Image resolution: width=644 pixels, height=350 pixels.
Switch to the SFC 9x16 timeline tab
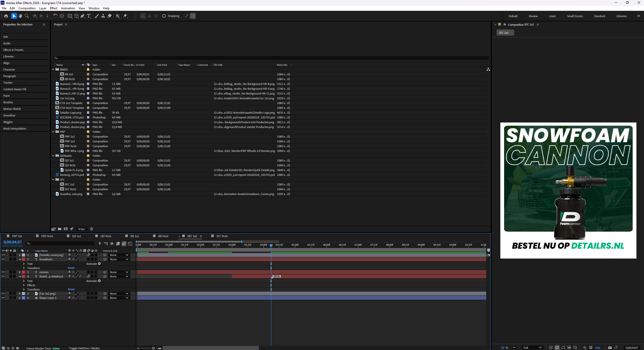click(222, 236)
